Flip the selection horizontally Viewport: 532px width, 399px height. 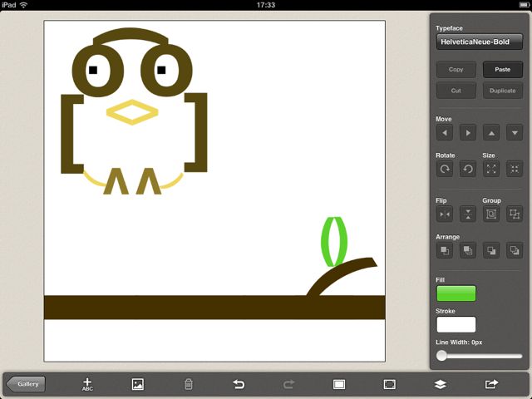tap(445, 214)
